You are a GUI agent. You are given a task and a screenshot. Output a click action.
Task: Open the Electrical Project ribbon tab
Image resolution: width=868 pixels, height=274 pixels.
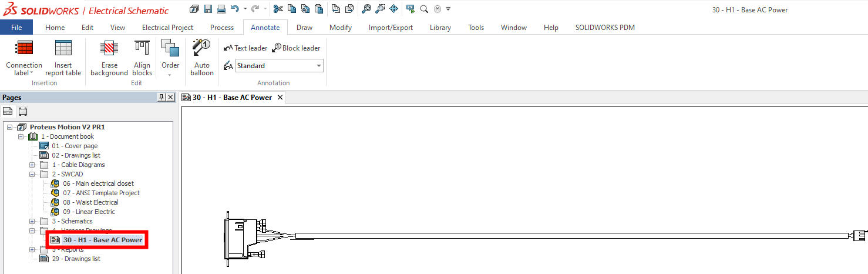(167, 28)
